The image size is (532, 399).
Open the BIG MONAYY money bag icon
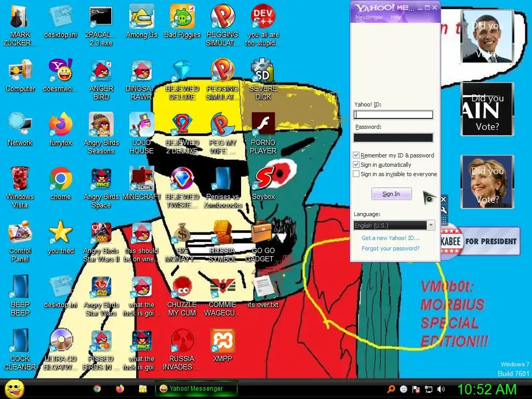point(182,241)
